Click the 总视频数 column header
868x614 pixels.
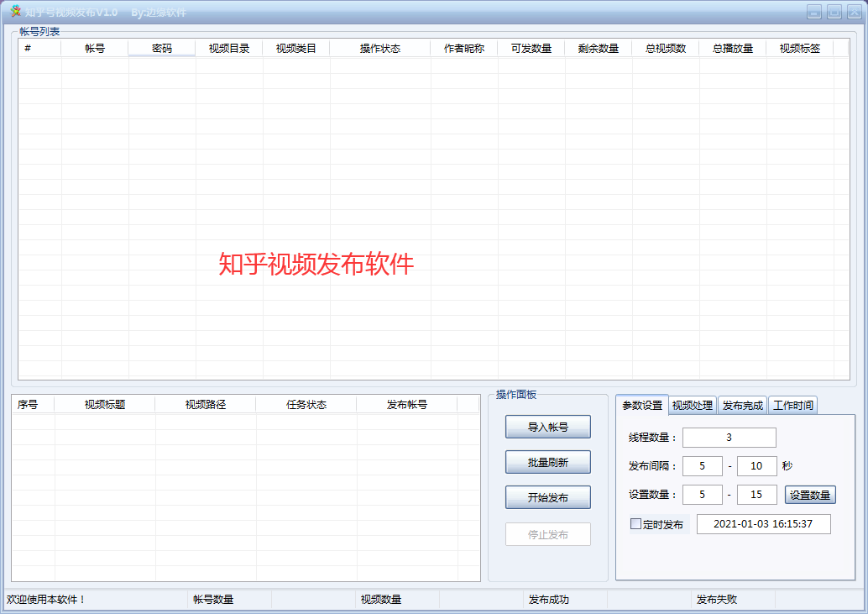pos(666,48)
